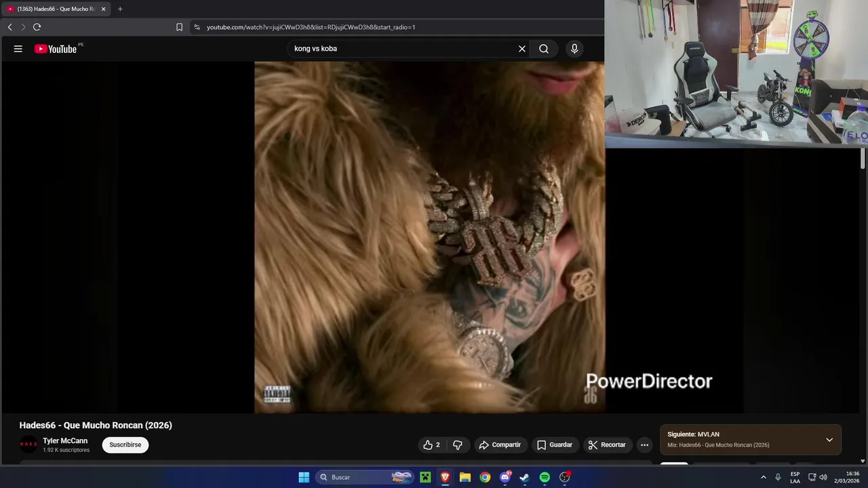This screenshot has height=488, width=868.
Task: Open Google Chrome from the taskbar
Action: click(x=485, y=477)
